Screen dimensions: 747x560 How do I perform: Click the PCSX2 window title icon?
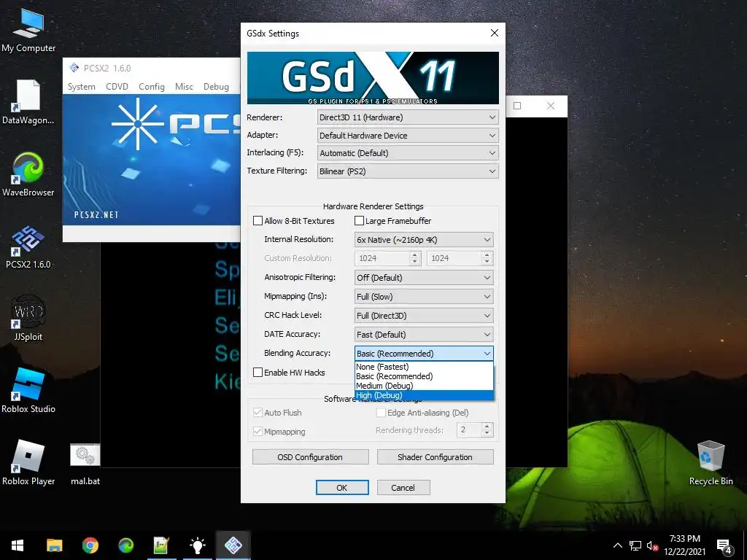point(74,68)
